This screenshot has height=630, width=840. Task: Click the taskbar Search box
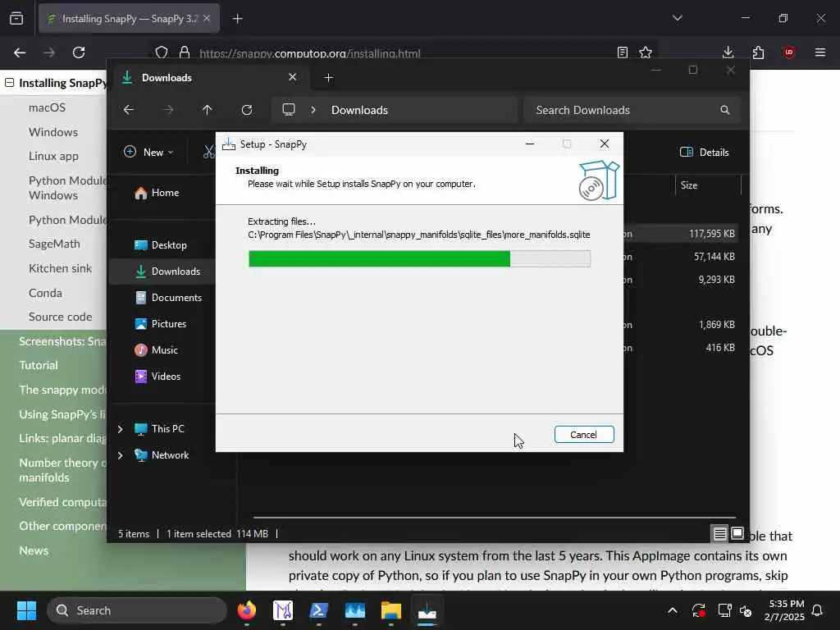pos(137,610)
